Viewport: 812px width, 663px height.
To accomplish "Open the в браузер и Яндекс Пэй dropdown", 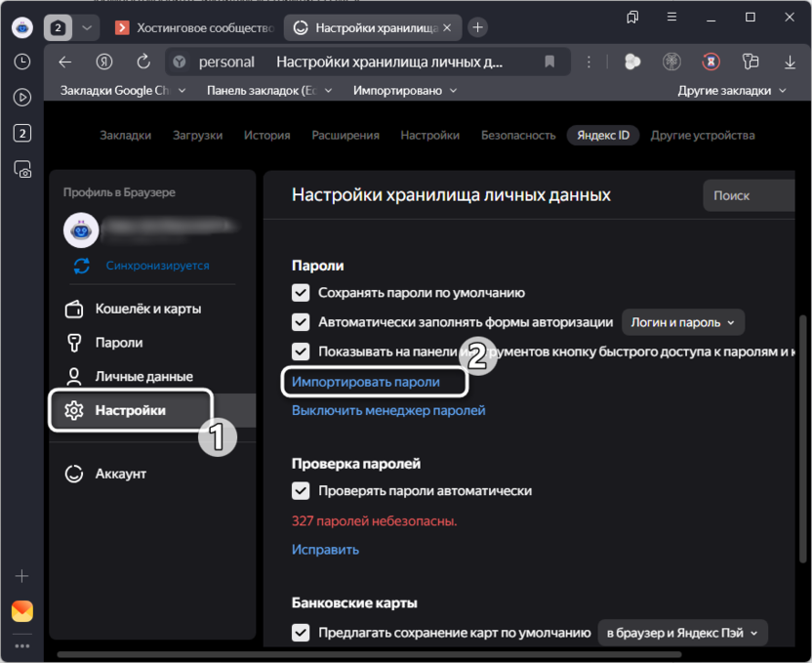I will (x=682, y=633).
